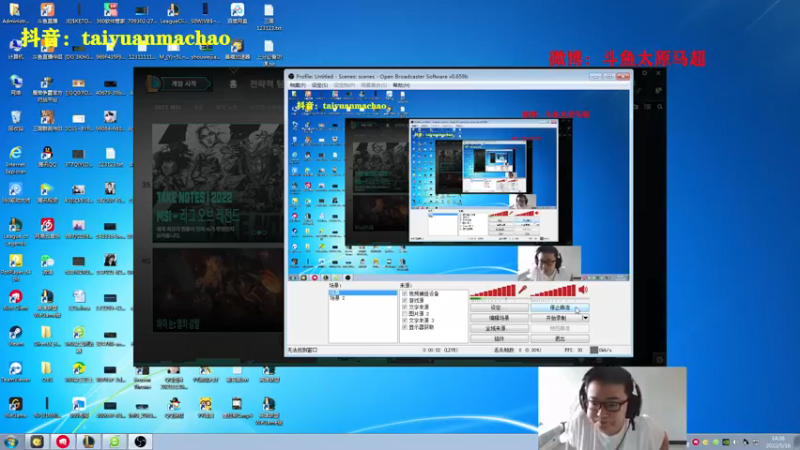Click the 编辑场景 button

pos(498,318)
